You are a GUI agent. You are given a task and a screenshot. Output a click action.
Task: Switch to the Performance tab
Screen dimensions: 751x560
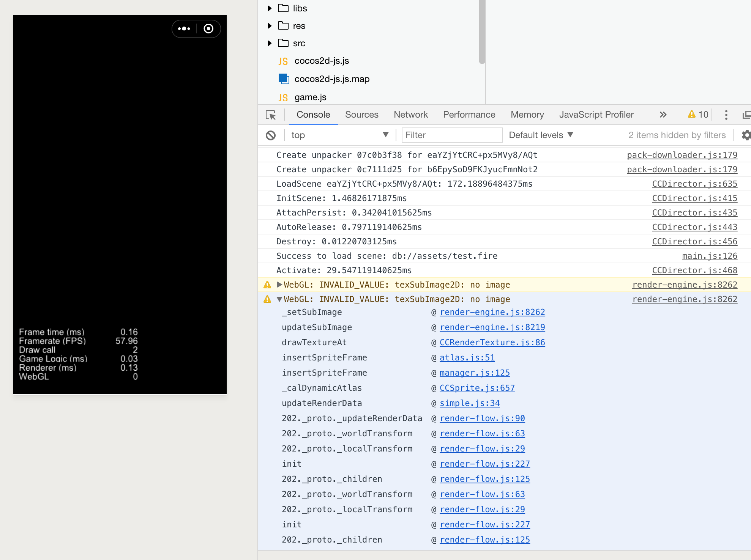(x=469, y=115)
